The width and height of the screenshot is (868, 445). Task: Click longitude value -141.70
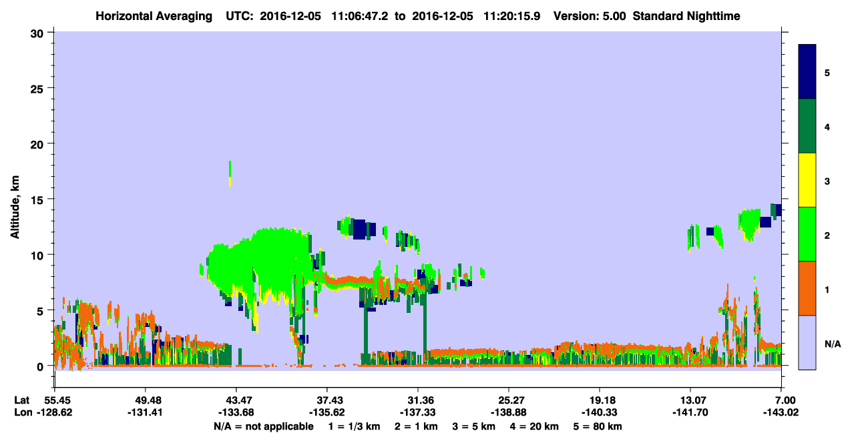tap(690, 412)
